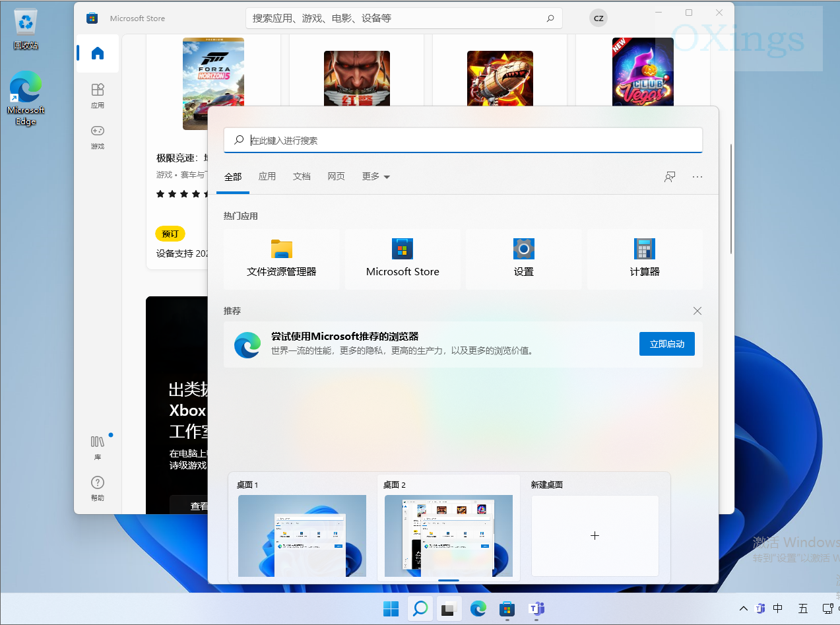Open the 游戏 section in the Store sidebar
This screenshot has width=840, height=625.
tap(98, 137)
